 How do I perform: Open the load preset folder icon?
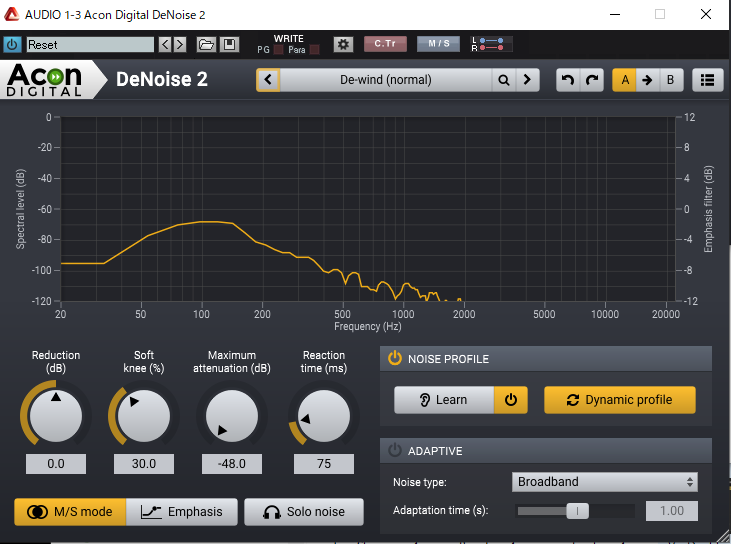206,45
